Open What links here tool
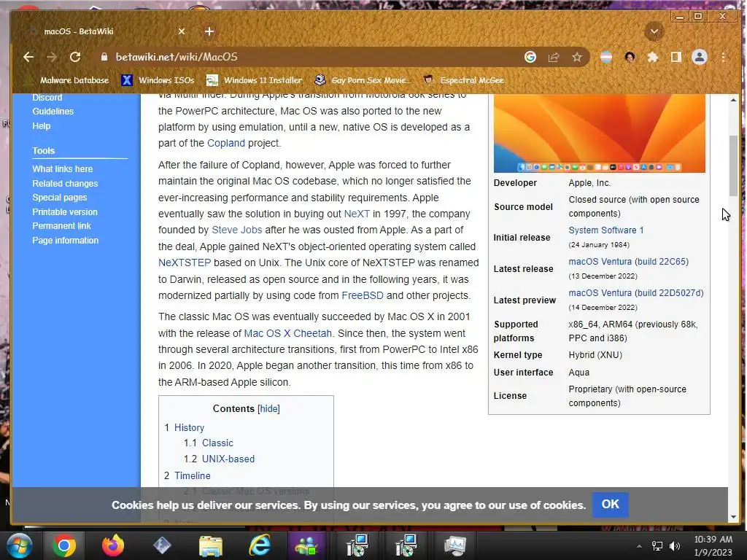 point(63,169)
